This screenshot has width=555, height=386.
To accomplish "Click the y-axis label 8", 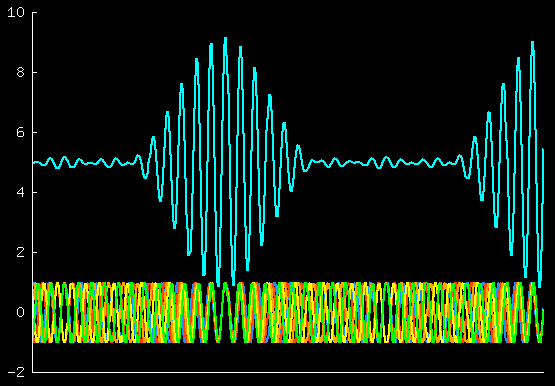I will click(21, 73).
